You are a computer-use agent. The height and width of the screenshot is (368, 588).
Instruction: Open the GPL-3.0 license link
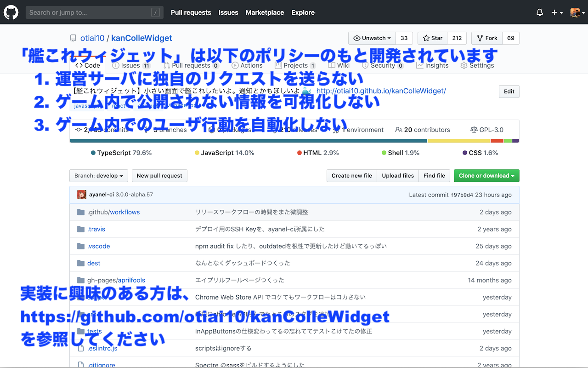(487, 130)
